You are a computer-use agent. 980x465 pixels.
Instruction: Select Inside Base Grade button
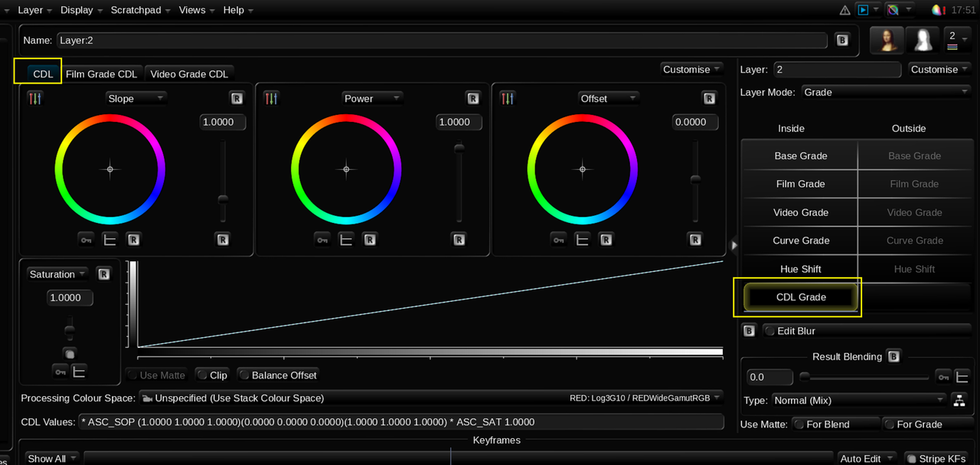(x=801, y=156)
